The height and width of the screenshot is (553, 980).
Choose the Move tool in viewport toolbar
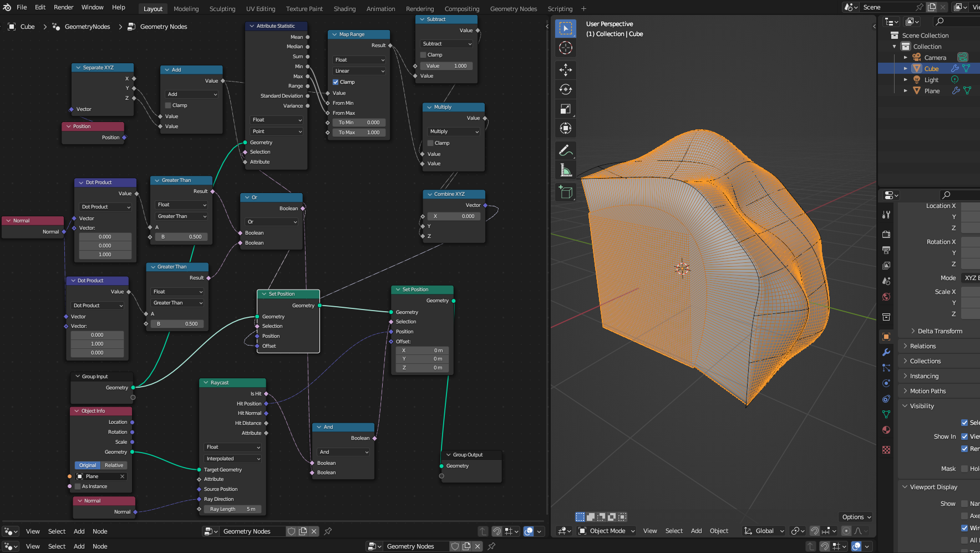click(565, 70)
